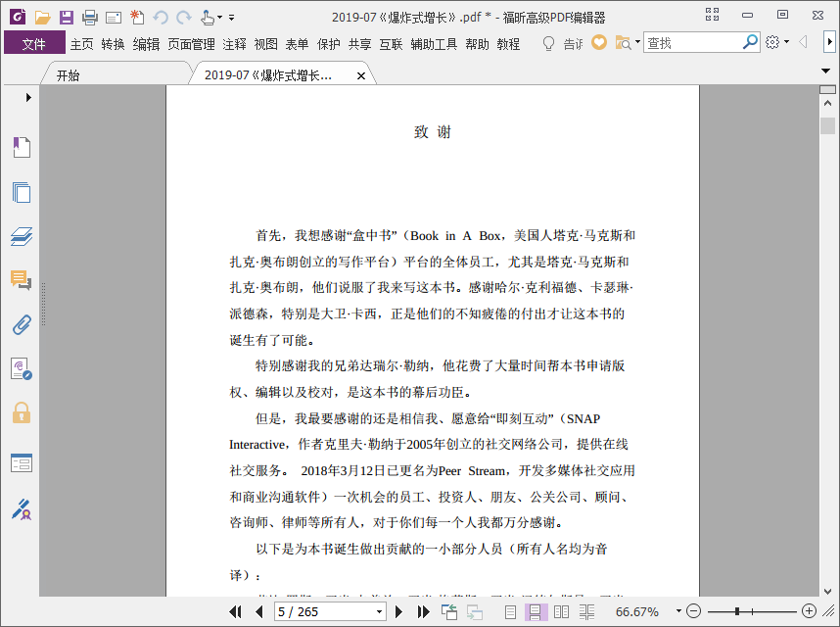
Task: Switch to continuous facing view mode
Action: tap(586, 611)
